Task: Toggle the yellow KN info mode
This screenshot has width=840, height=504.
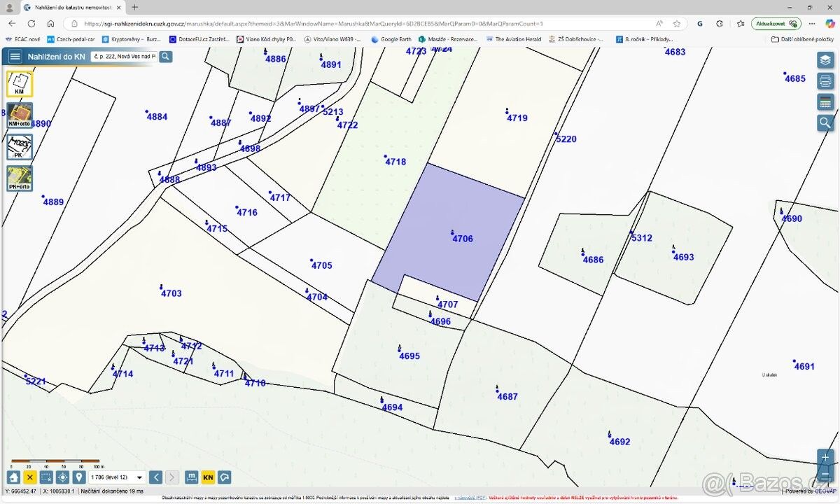Action: pos(208,477)
